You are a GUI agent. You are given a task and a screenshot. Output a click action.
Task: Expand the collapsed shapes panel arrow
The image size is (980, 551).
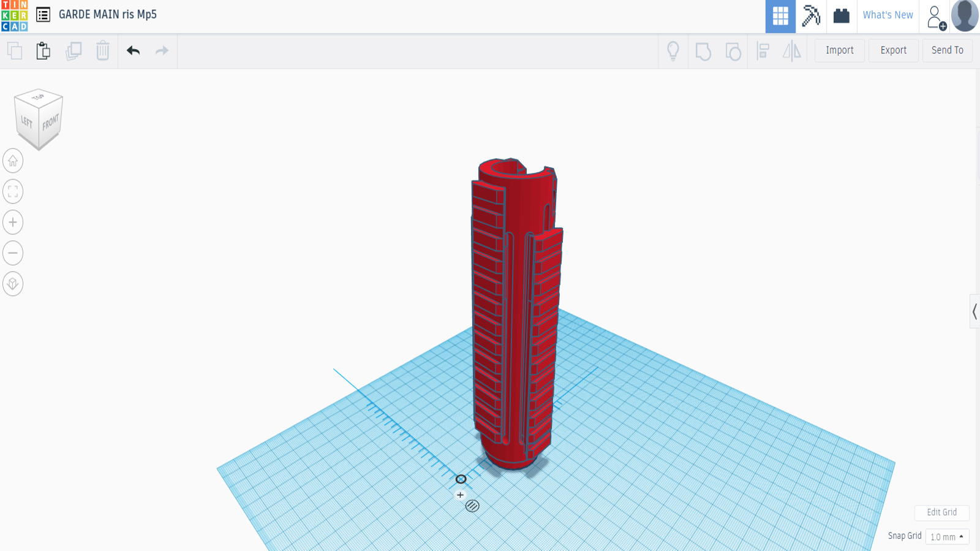974,312
